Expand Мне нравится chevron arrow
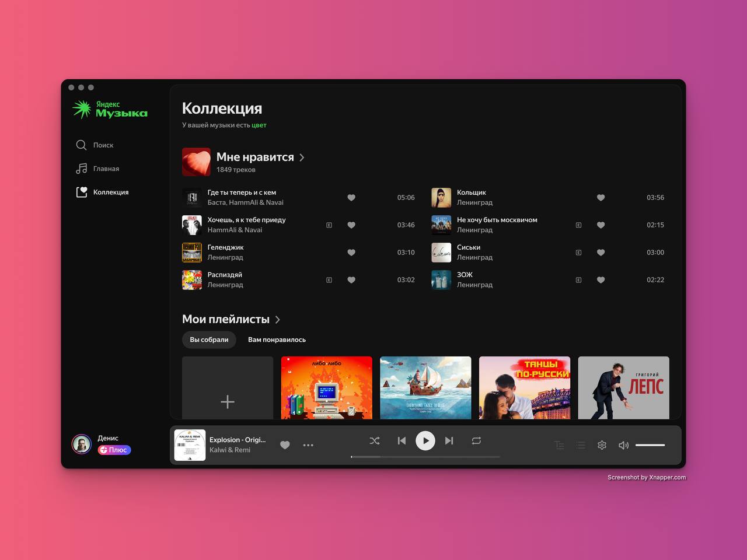This screenshot has width=747, height=560. tap(302, 157)
